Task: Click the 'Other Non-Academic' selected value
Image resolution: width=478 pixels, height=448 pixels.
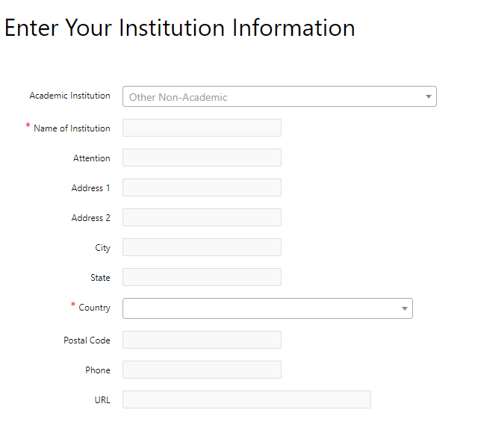Action: pos(178,97)
